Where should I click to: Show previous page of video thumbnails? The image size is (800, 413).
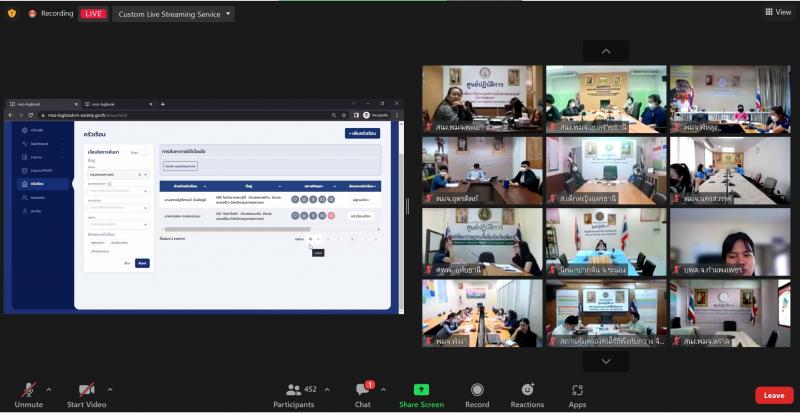606,52
